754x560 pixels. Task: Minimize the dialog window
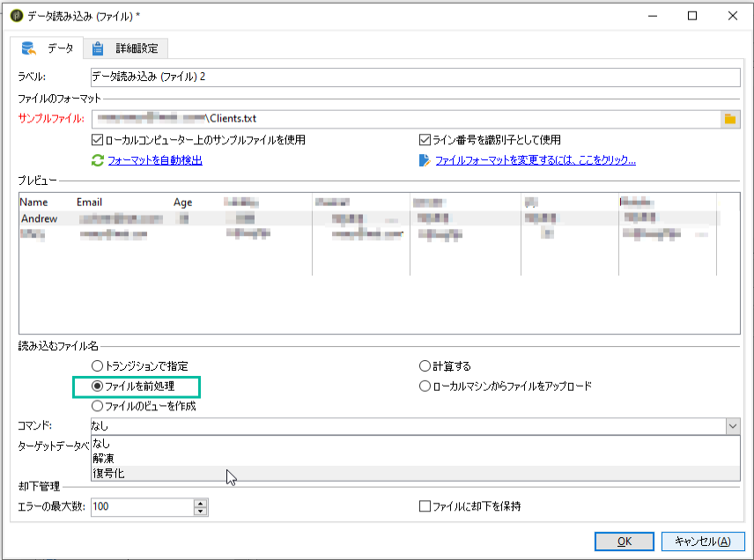point(653,16)
